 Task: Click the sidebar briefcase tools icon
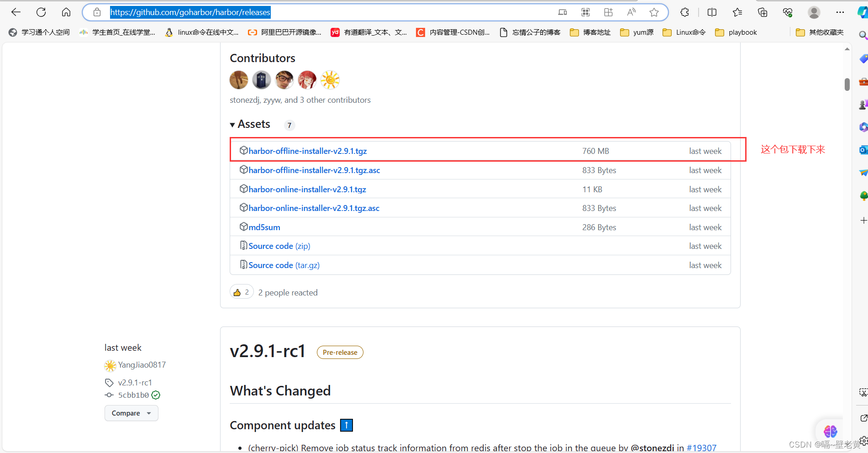(x=863, y=82)
